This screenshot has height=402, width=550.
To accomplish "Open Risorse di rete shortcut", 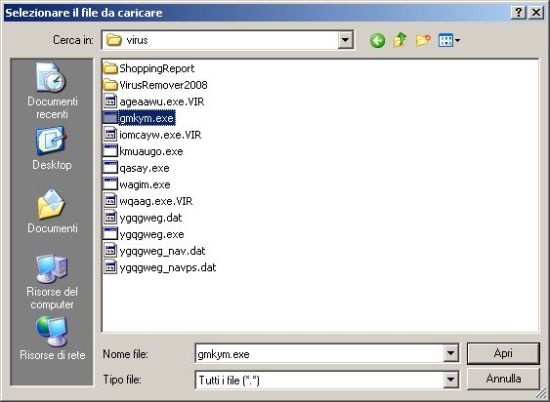I will [52, 338].
